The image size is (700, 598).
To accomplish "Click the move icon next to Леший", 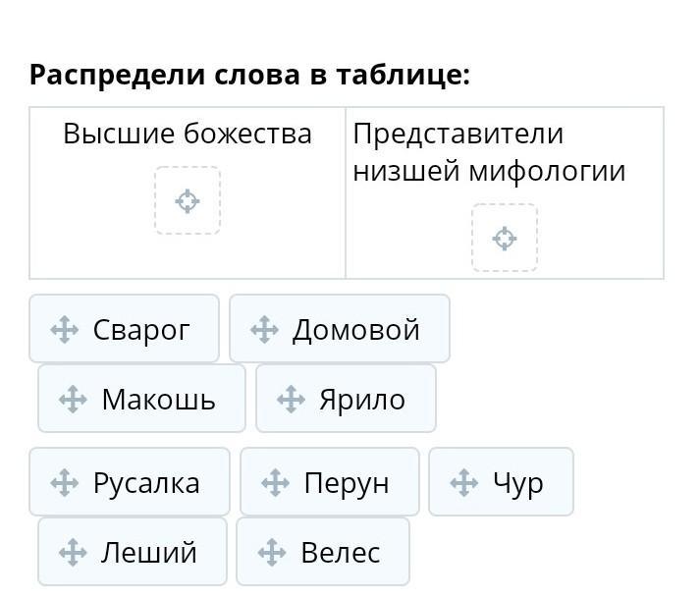I will coord(73,553).
